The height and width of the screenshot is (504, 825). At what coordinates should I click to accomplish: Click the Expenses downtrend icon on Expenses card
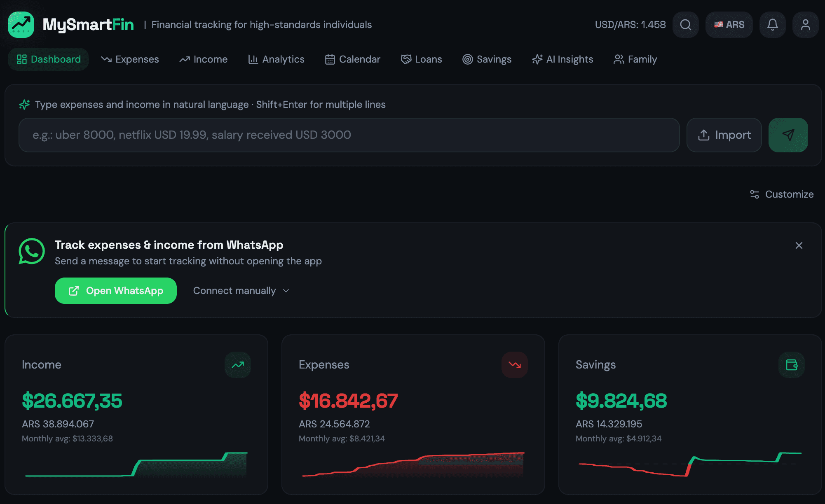point(514,364)
